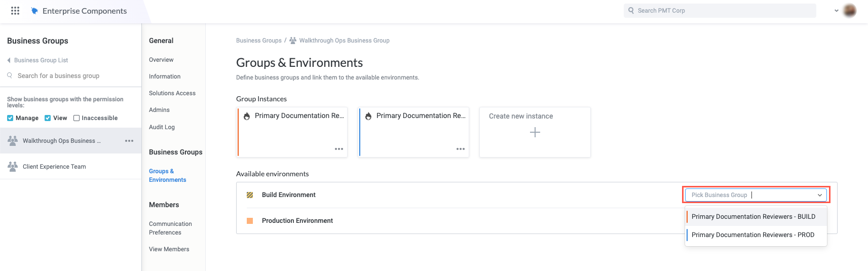Open the Walkthrough Ops Business ellipsis menu
The width and height of the screenshot is (868, 271).
(129, 141)
